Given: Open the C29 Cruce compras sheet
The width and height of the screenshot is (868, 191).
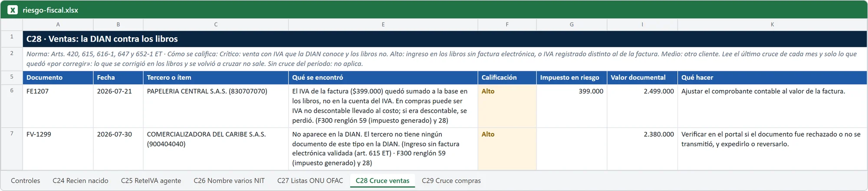Looking at the screenshot, I should [451, 181].
